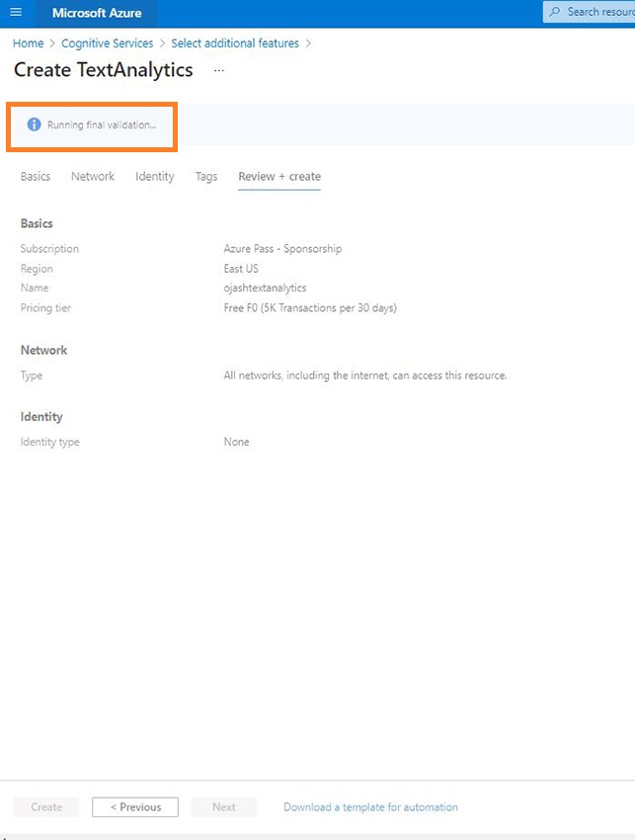
Task: Click the ojashtextanalytics name value
Action: (x=265, y=288)
